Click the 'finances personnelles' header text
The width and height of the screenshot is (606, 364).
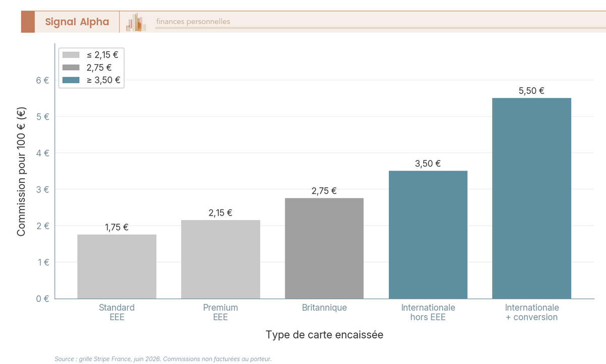click(193, 22)
